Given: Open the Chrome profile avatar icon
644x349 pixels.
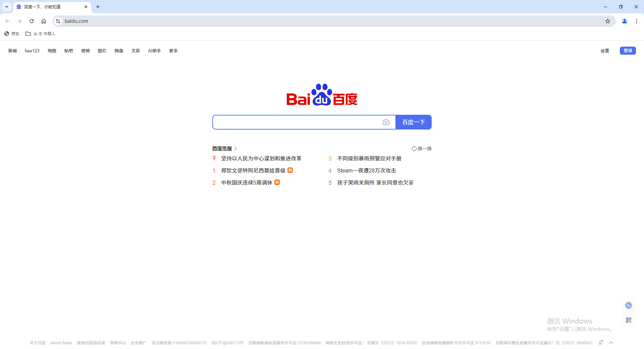Looking at the screenshot, I should (x=625, y=21).
